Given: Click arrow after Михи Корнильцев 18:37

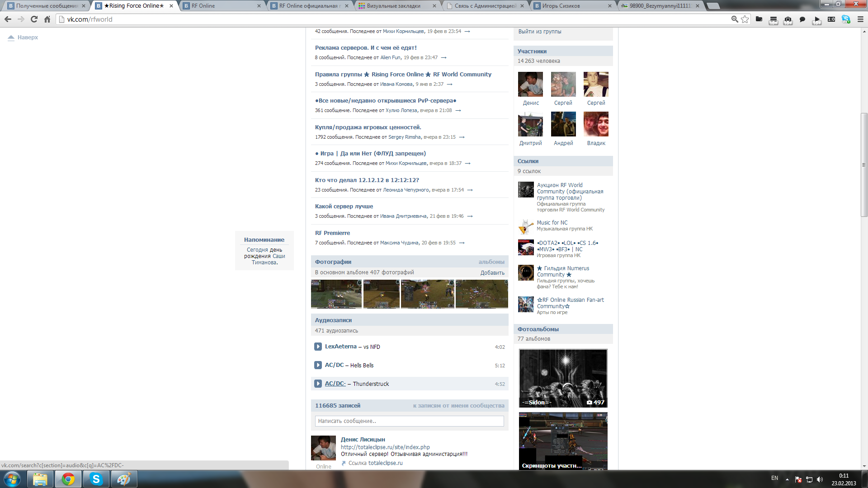Looking at the screenshot, I should (x=467, y=164).
